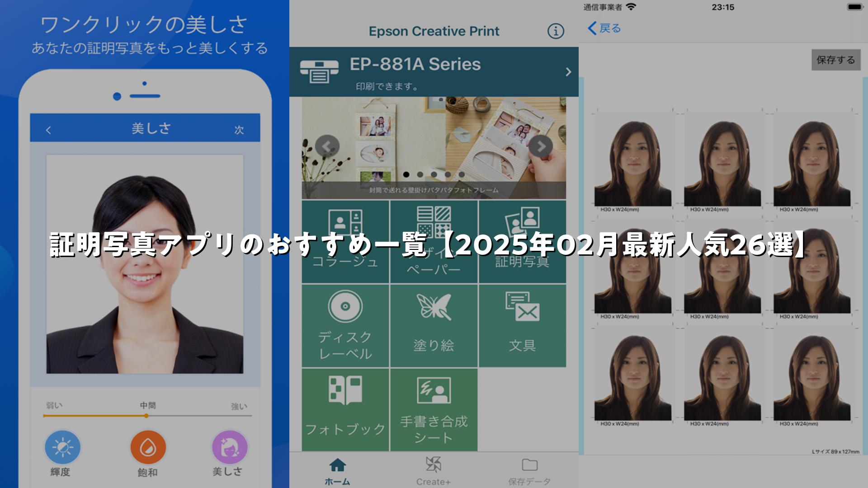Switch to the 保存データ tab
The width and height of the screenshot is (868, 488).
(x=529, y=471)
